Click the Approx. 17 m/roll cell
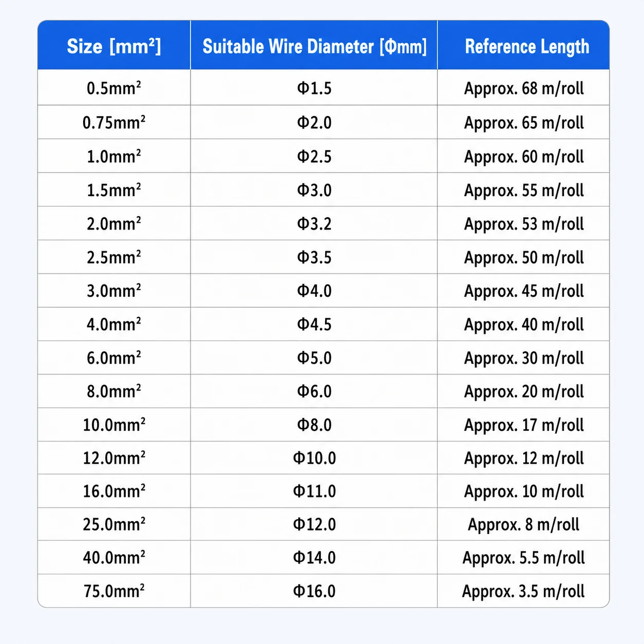 click(523, 425)
